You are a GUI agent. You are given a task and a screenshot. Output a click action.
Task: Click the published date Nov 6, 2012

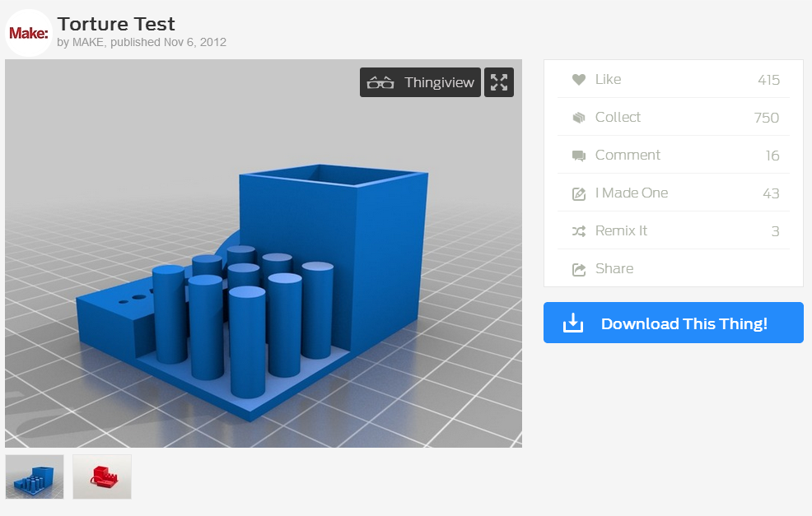coord(194,42)
